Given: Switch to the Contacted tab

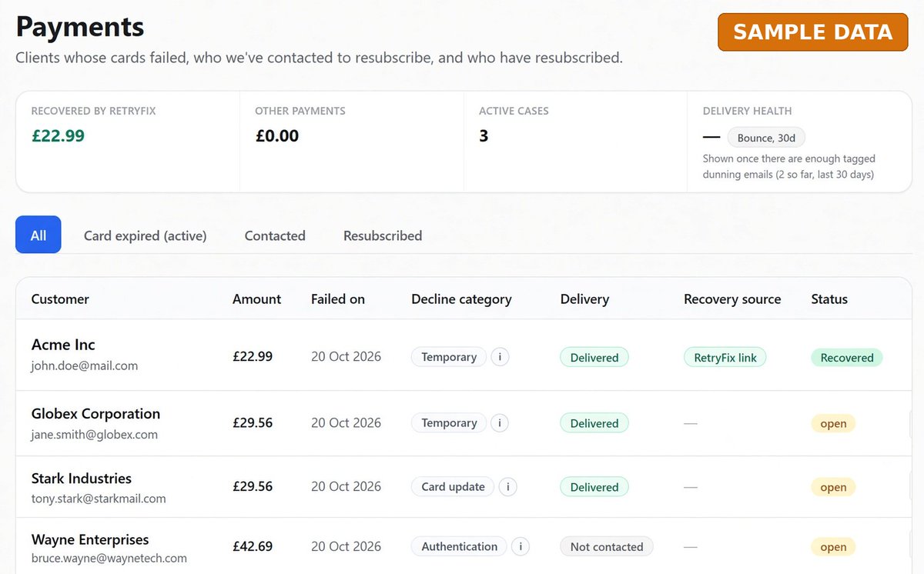Looking at the screenshot, I should tap(275, 235).
